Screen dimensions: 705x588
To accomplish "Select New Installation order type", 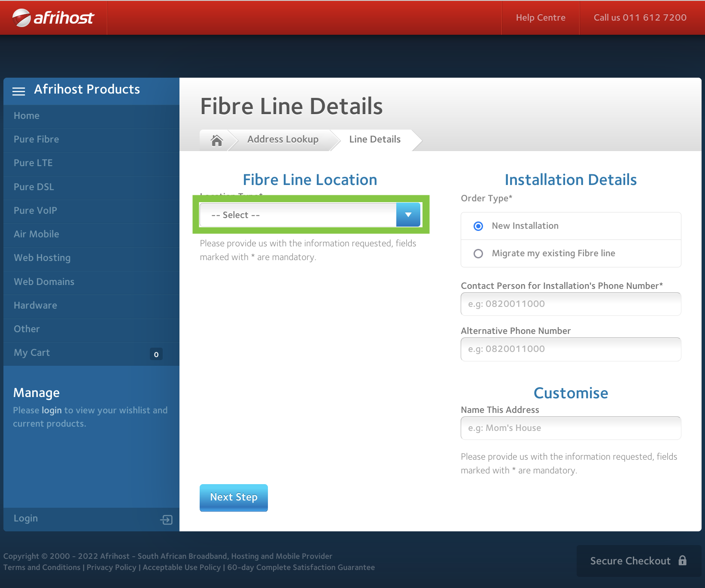I will click(478, 226).
